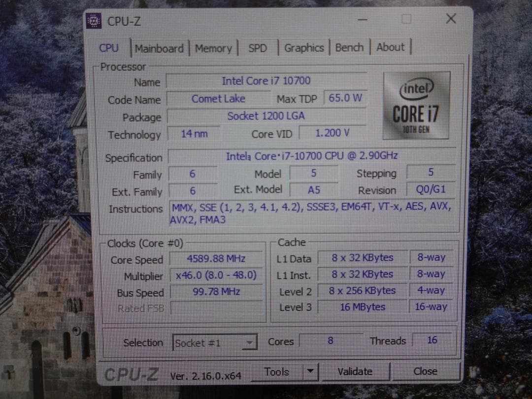Open the Memory tab

213,48
